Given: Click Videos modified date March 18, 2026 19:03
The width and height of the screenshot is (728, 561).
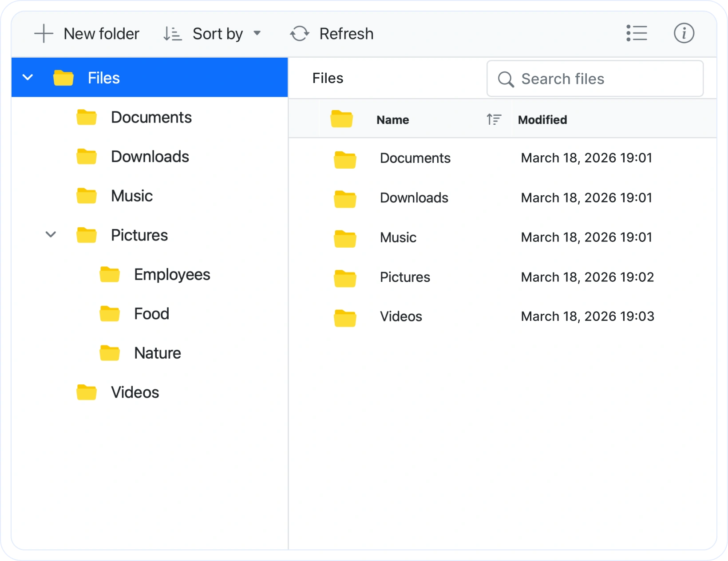Looking at the screenshot, I should pyautogui.click(x=587, y=316).
